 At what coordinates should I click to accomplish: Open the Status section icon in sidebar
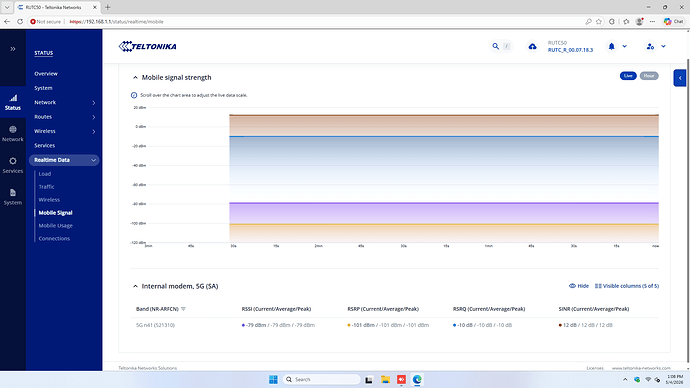click(13, 102)
